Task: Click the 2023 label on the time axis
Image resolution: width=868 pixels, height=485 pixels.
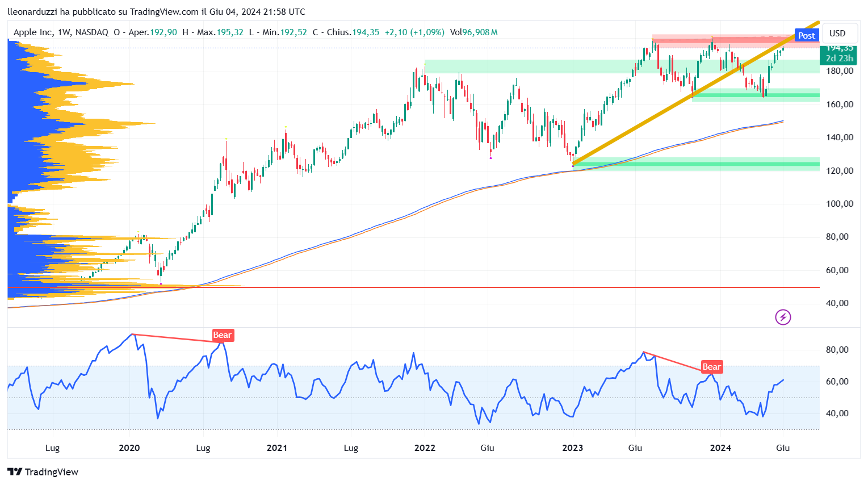Action: [572, 448]
